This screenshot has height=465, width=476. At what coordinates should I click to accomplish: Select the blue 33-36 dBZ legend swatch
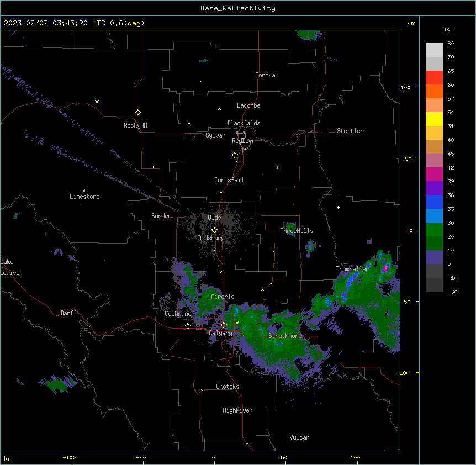click(434, 202)
